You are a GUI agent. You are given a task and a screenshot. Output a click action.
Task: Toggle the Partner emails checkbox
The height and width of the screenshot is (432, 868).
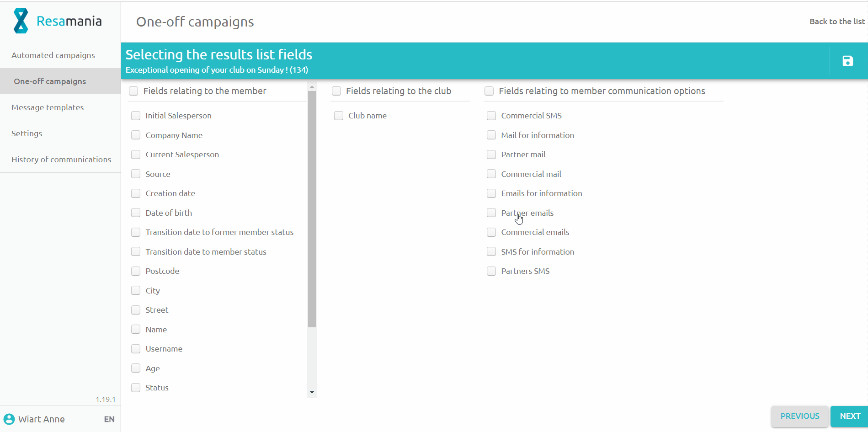pos(491,213)
